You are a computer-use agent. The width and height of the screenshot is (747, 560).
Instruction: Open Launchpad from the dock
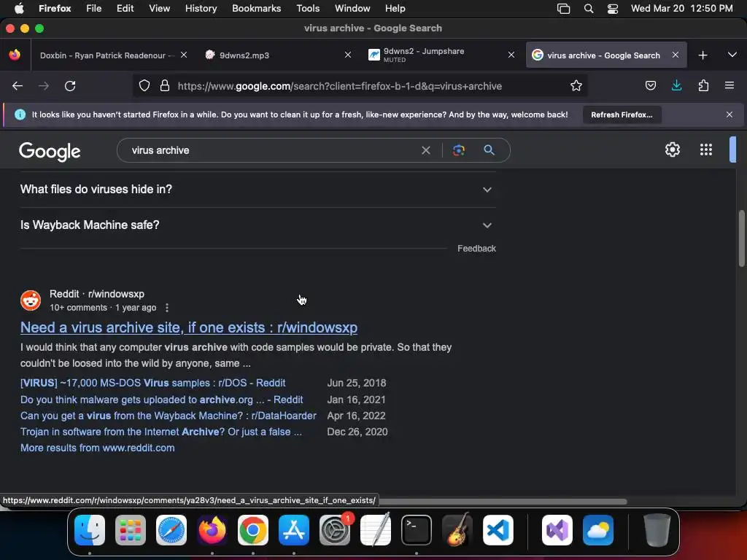(x=131, y=530)
